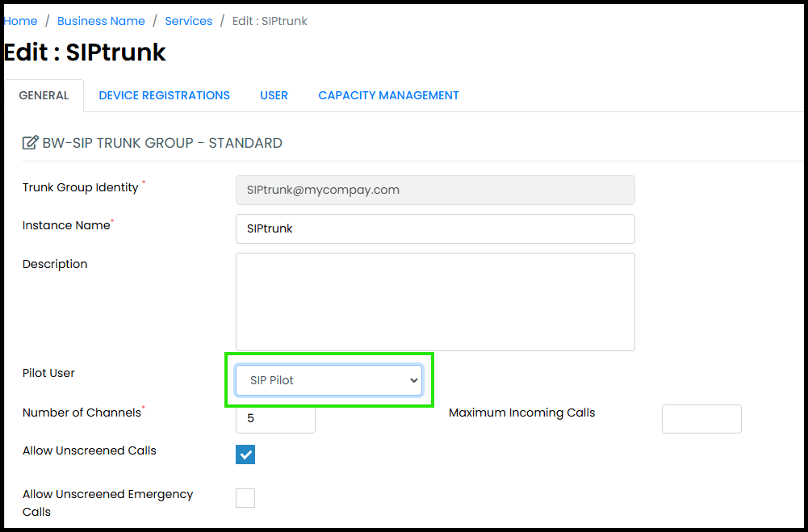Image resolution: width=808 pixels, height=532 pixels.
Task: Click the Trunk Group Identity field
Action: 435,190
